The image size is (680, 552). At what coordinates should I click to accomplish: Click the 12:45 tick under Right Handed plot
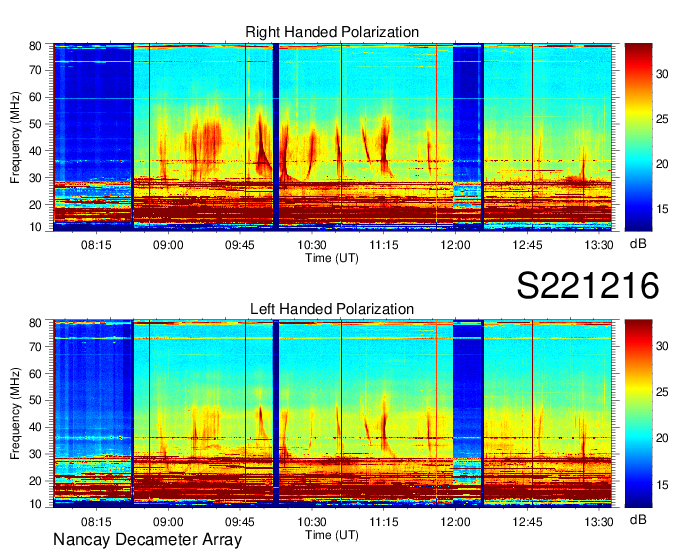[x=527, y=245]
